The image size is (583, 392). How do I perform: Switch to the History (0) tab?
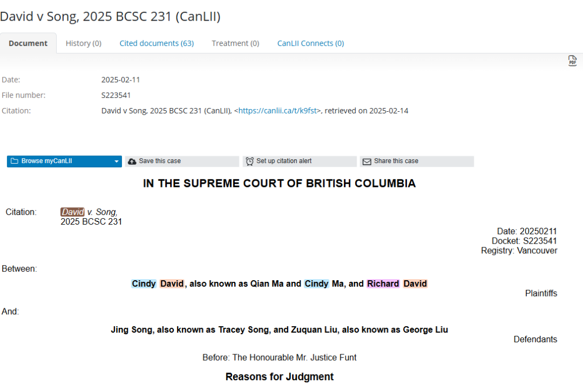click(x=83, y=43)
